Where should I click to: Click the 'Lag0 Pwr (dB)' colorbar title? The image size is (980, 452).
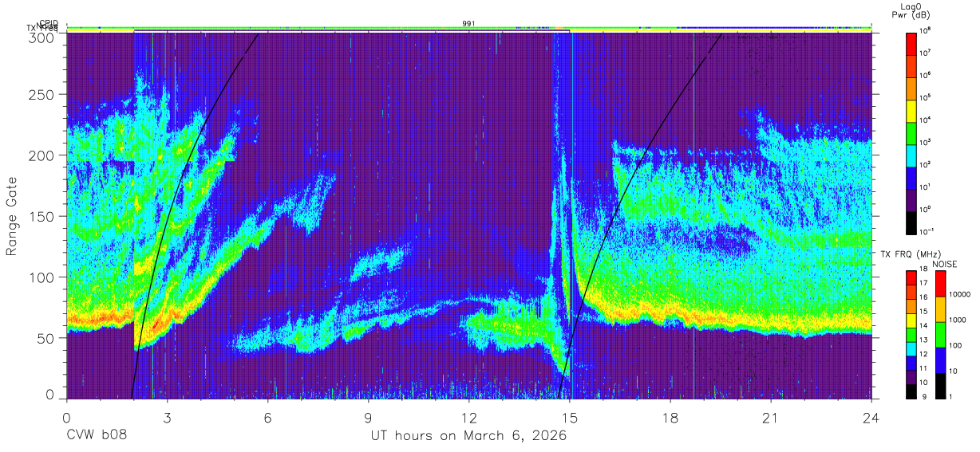click(911, 10)
